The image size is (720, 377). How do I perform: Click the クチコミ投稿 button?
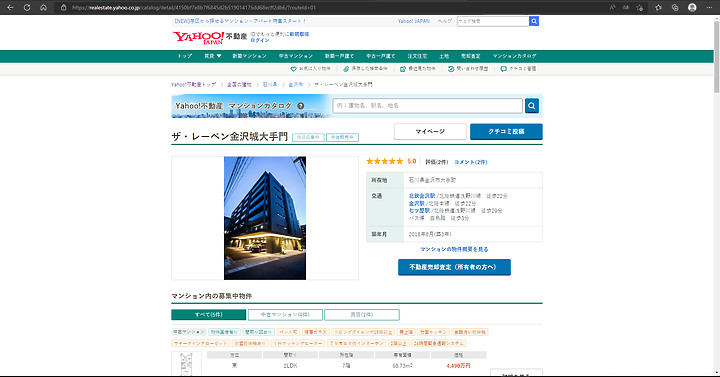tap(506, 131)
